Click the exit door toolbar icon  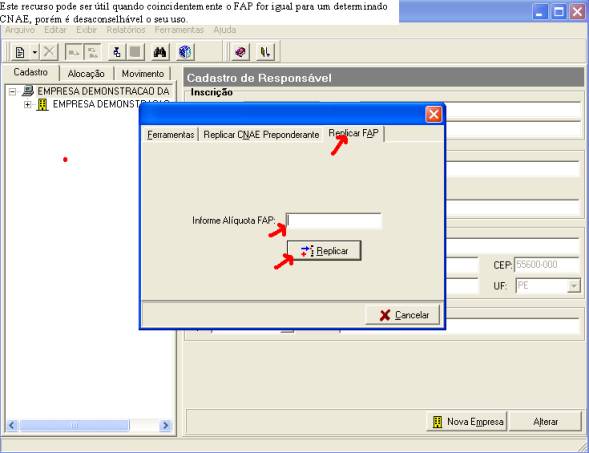265,52
